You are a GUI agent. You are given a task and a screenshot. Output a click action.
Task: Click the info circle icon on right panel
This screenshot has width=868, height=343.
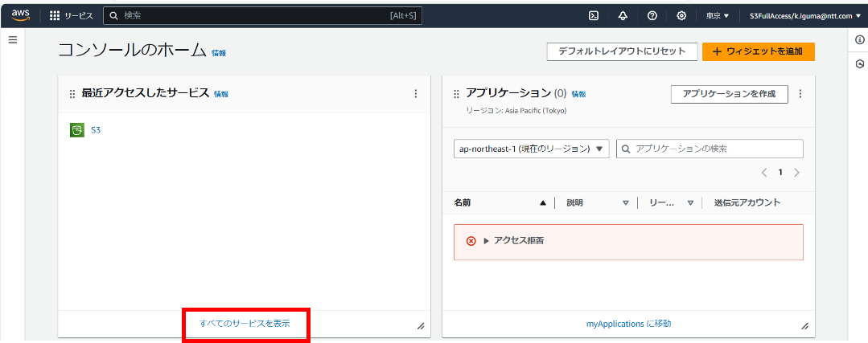859,40
